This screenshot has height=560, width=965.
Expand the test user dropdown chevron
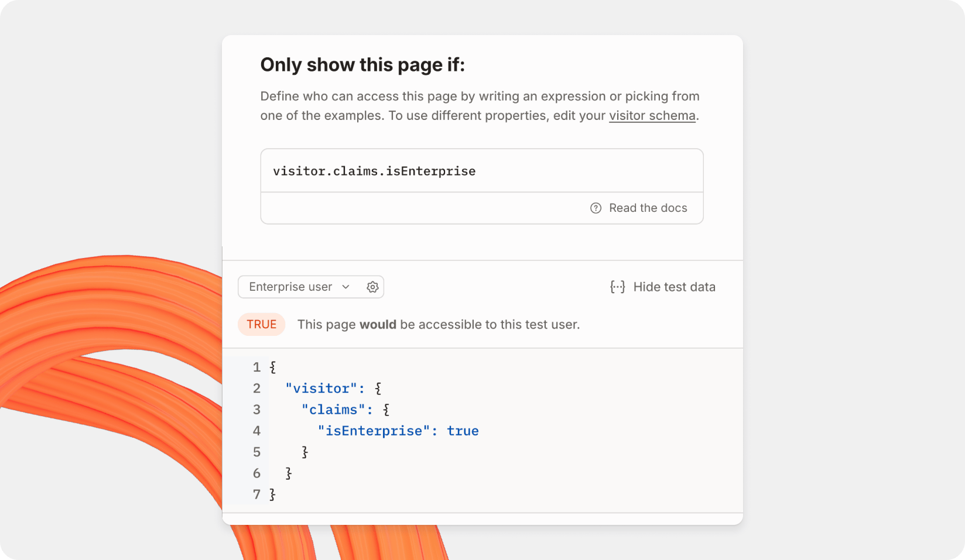[346, 287]
